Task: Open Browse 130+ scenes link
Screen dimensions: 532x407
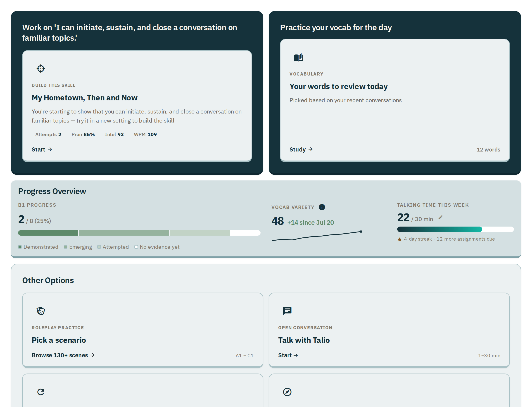Action: [63, 355]
